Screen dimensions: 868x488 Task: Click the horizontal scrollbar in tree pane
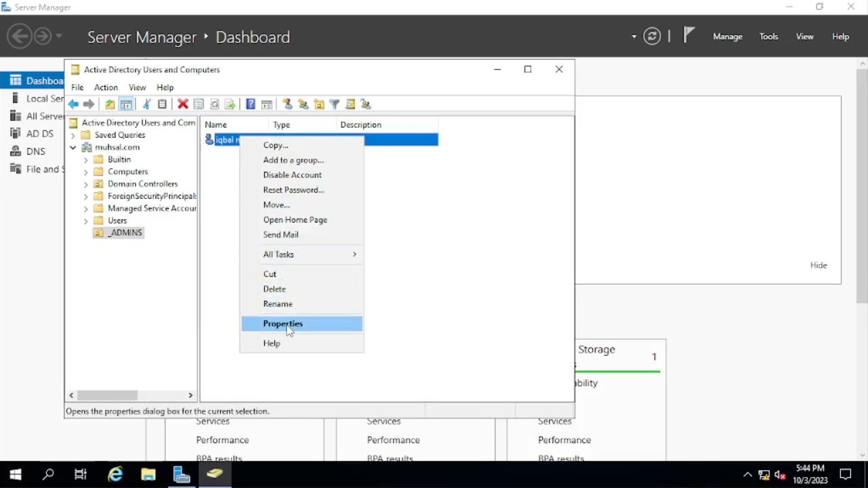point(107,395)
